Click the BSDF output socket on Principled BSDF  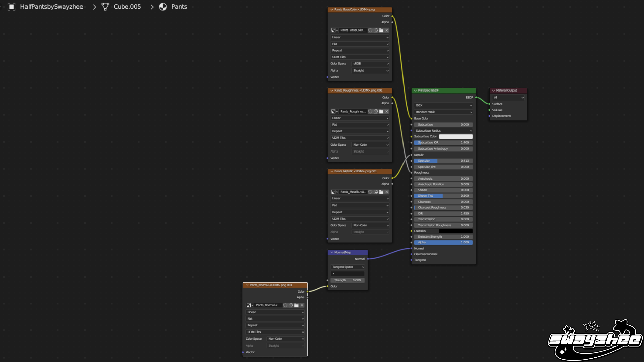coord(476,98)
